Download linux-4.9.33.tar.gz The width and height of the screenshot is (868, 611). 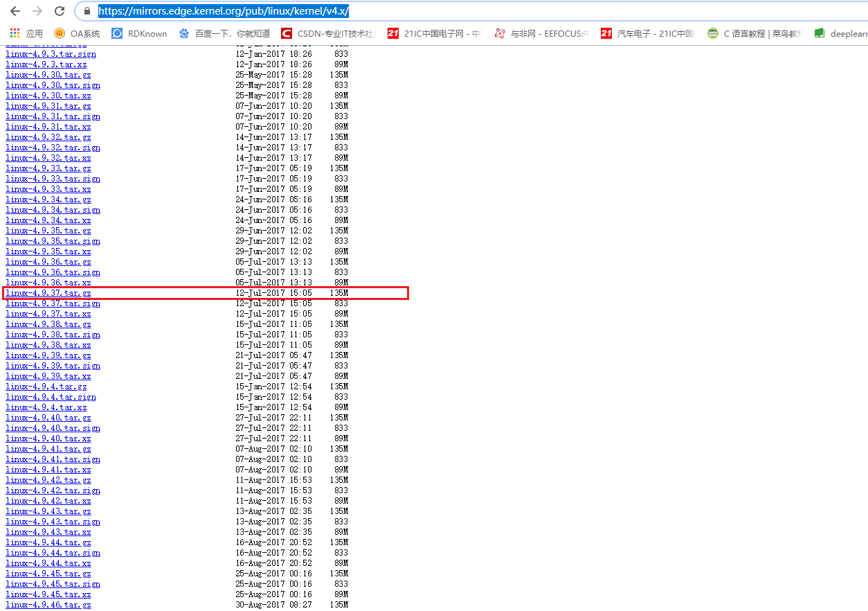(48, 168)
